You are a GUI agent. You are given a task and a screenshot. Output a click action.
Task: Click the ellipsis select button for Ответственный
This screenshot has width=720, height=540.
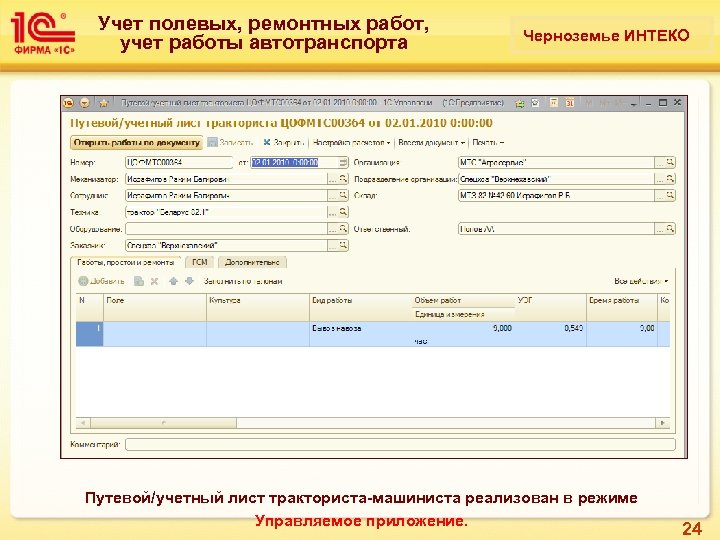point(660,229)
